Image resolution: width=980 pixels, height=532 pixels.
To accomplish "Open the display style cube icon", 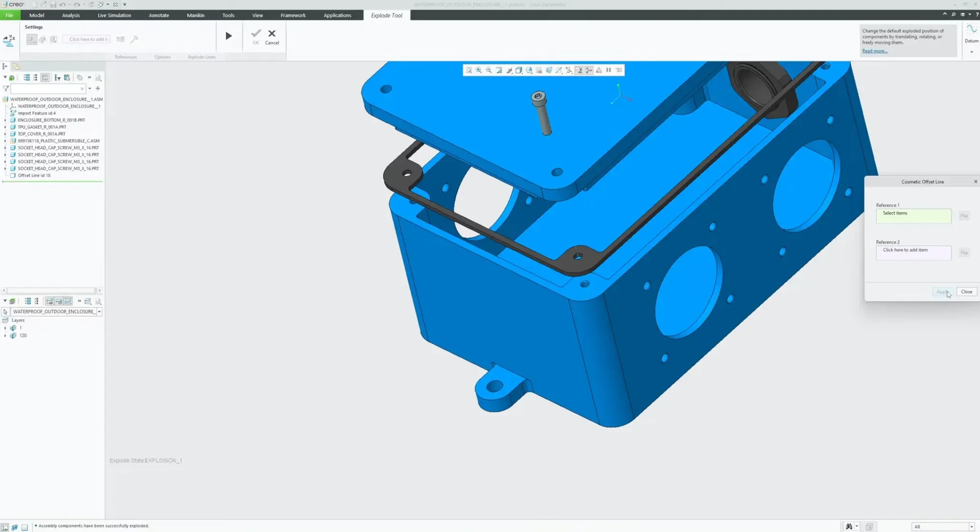I will point(519,70).
